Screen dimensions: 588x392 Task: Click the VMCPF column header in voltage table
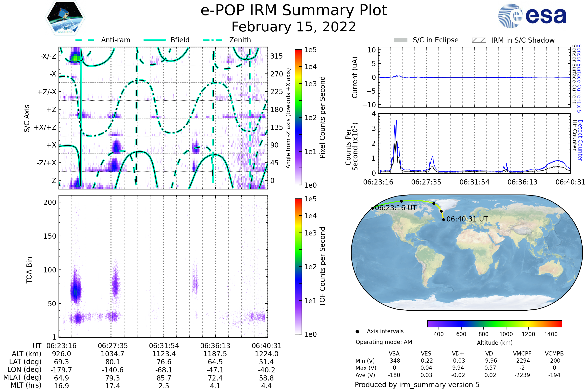click(x=522, y=354)
